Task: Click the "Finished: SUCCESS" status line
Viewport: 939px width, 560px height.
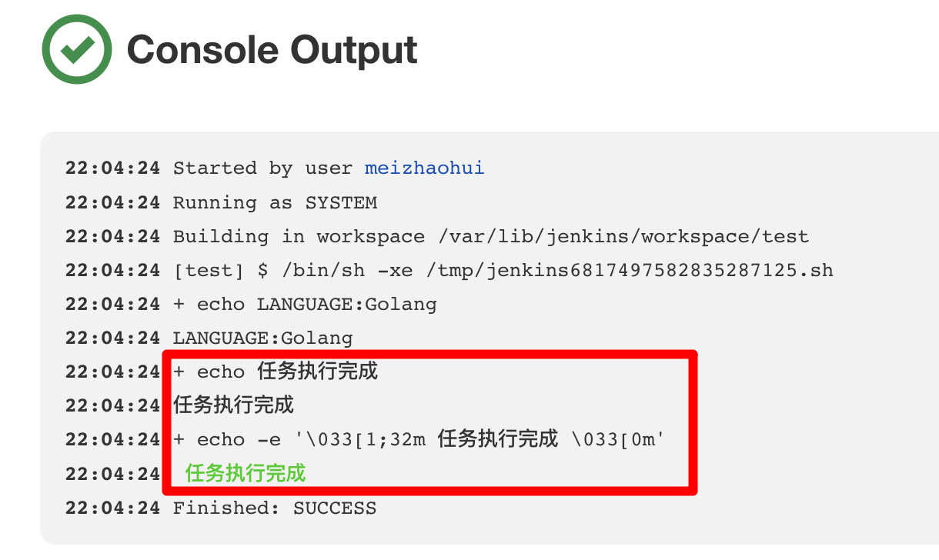Action: pos(275,508)
